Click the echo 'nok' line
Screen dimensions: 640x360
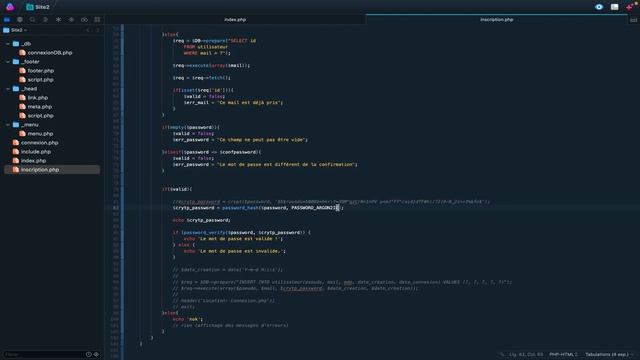click(x=188, y=319)
